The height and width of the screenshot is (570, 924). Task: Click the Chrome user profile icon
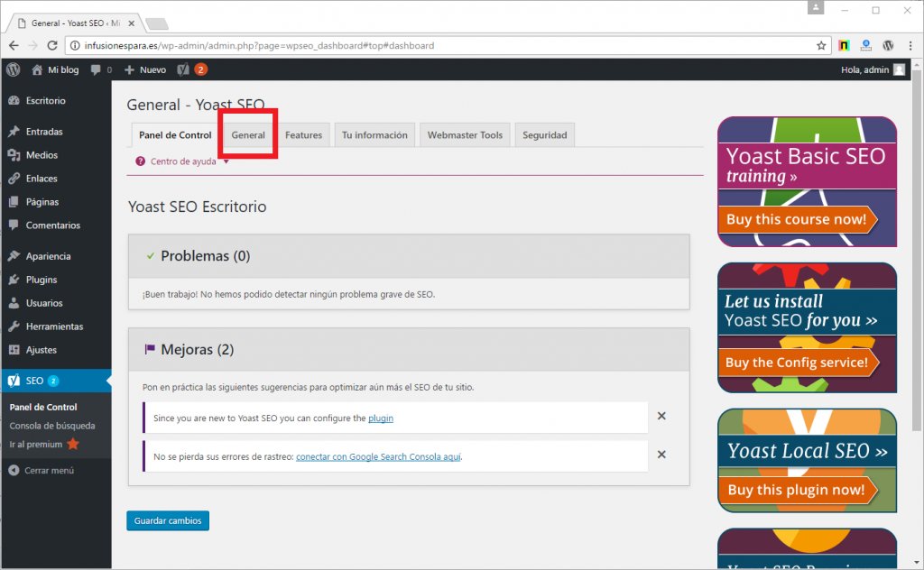tap(816, 7)
